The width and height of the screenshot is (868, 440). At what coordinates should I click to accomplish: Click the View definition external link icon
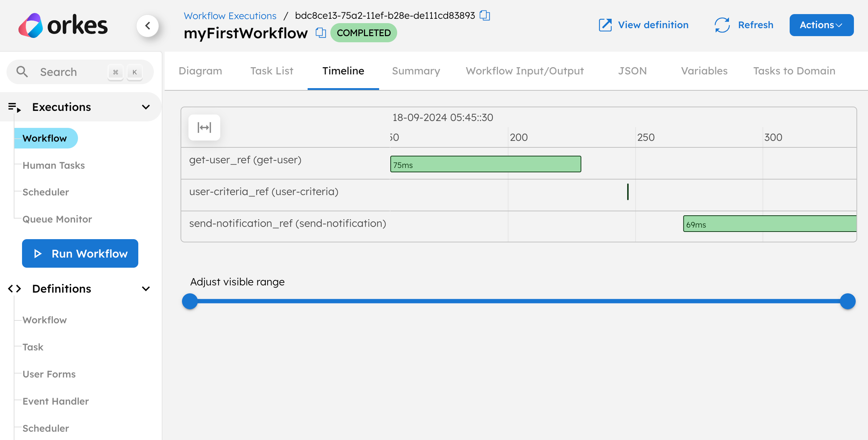tap(605, 25)
